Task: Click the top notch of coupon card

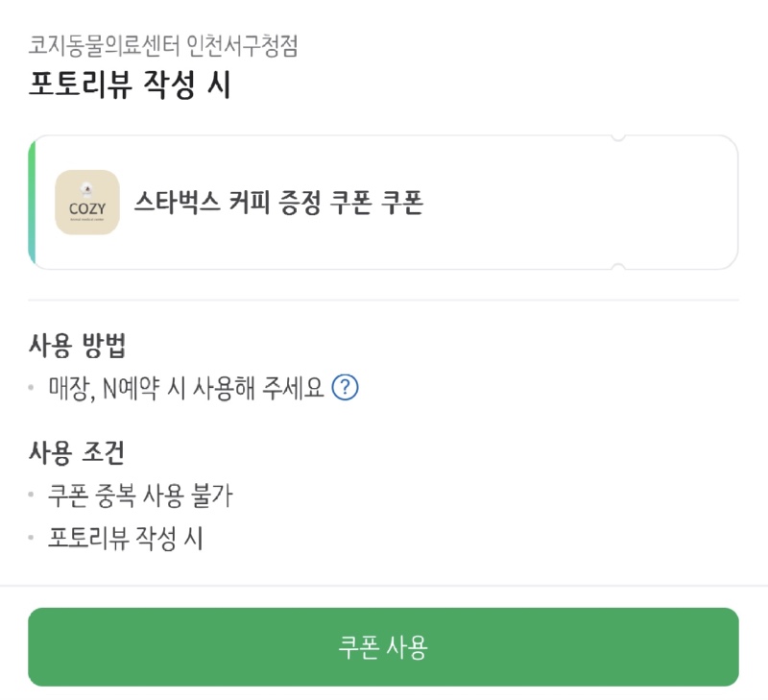Action: 618,137
